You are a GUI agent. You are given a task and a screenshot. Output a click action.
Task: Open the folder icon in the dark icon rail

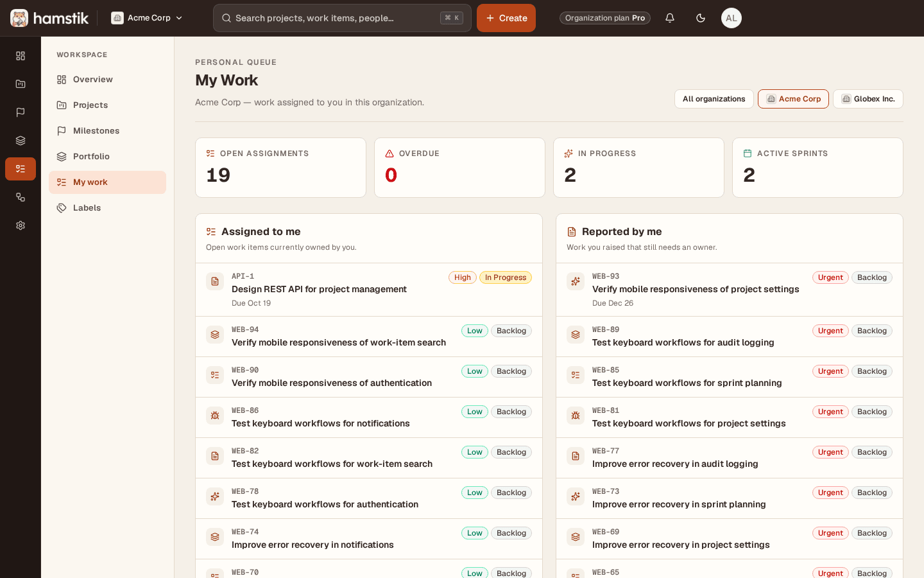(x=21, y=84)
